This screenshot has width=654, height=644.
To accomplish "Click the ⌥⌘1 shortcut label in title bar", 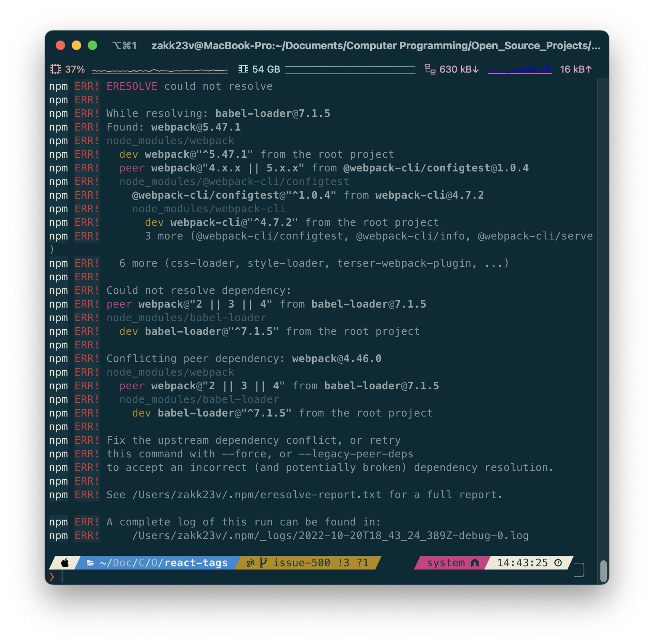I will (x=124, y=46).
